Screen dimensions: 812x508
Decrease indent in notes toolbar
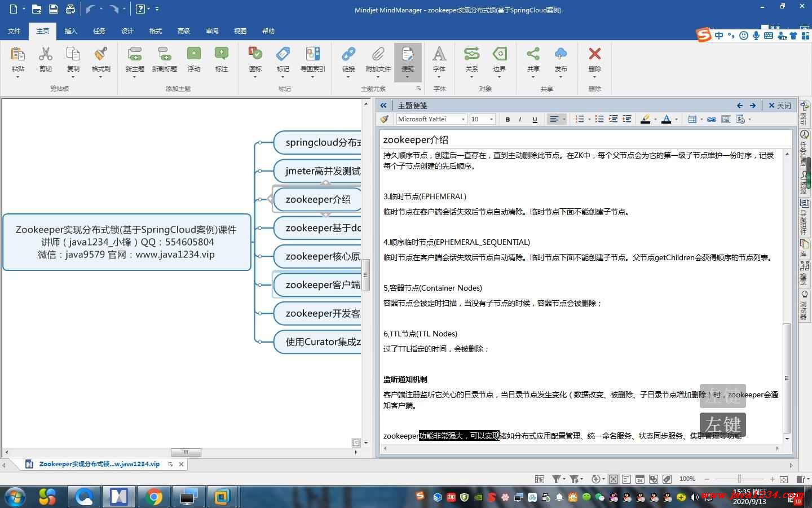point(613,119)
